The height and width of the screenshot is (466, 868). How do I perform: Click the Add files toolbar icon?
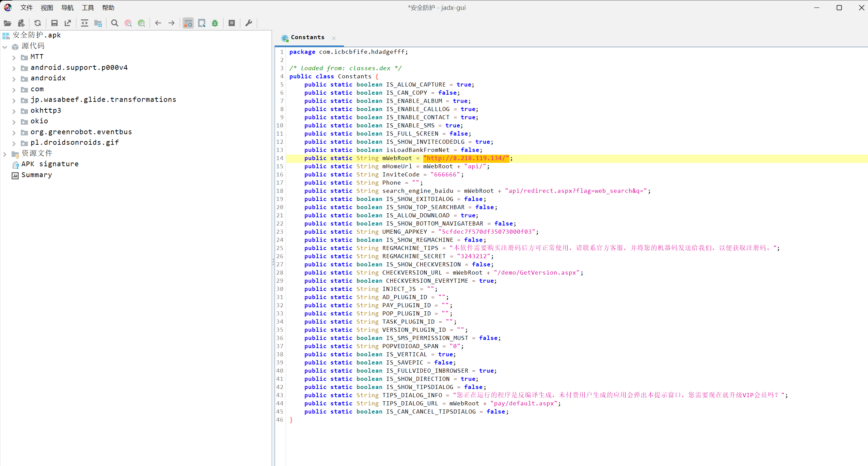(x=21, y=23)
